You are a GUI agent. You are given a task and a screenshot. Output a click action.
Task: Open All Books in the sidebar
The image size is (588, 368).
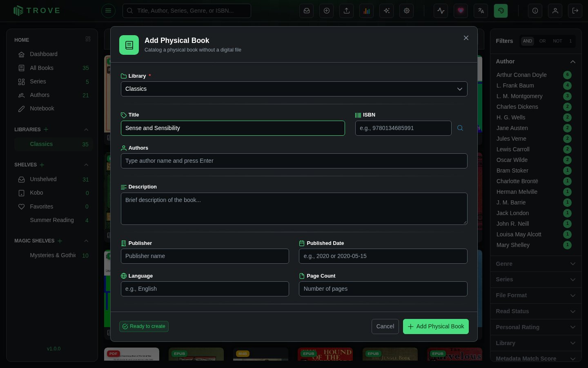pos(53,68)
